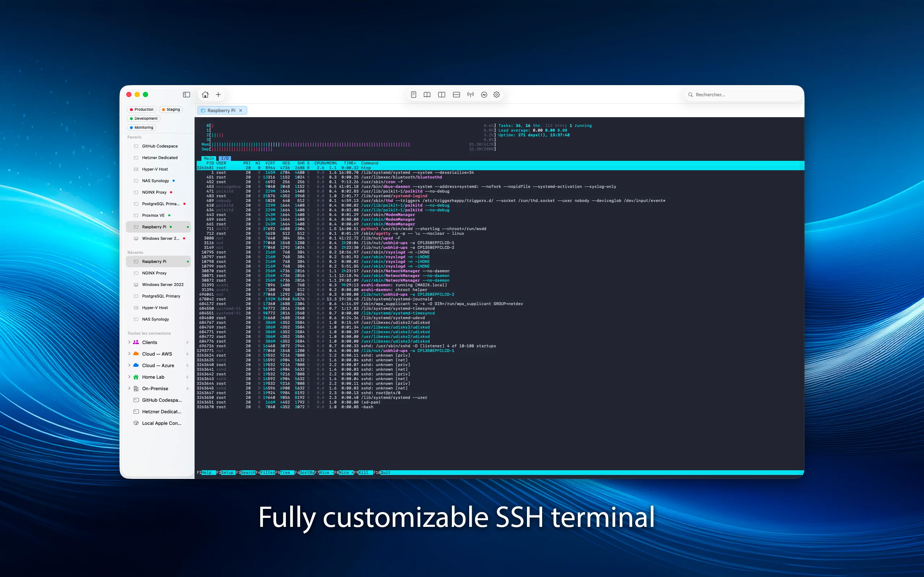Expand the Clients connections group
Image resolution: width=924 pixels, height=577 pixels.
click(130, 342)
